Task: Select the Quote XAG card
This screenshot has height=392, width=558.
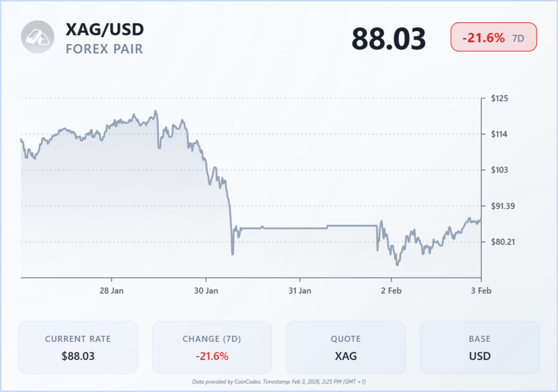Action: (346, 347)
